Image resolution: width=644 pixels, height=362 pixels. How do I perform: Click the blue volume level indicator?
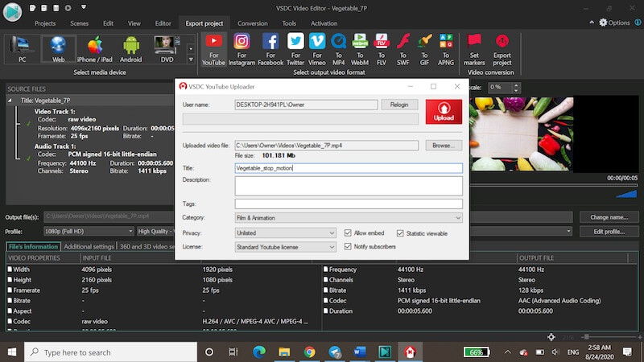[626, 194]
